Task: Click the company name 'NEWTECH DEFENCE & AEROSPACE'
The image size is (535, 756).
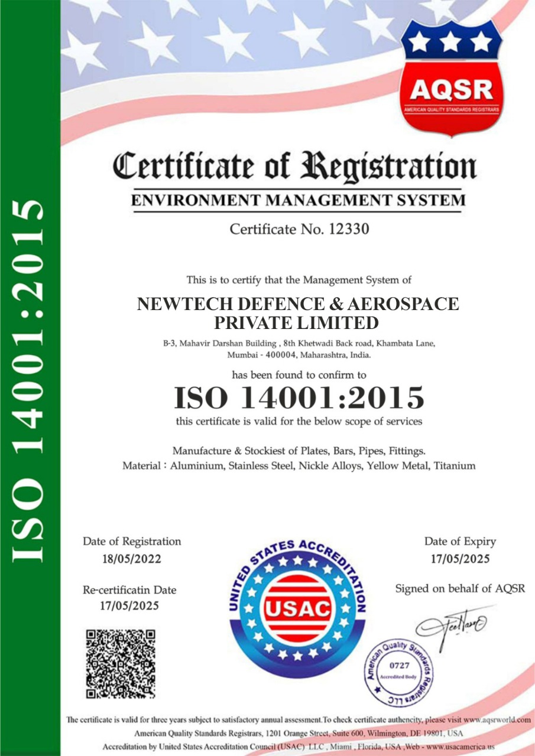Action: [x=297, y=304]
